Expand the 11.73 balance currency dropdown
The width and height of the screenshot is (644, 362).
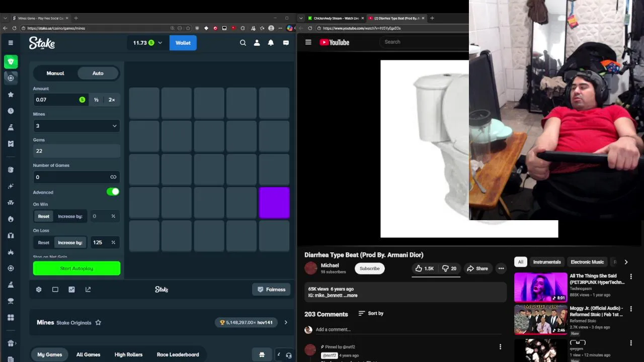[x=147, y=43]
